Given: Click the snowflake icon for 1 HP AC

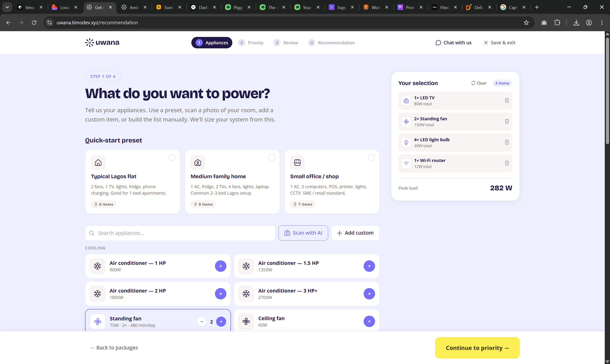Looking at the screenshot, I should (97, 266).
